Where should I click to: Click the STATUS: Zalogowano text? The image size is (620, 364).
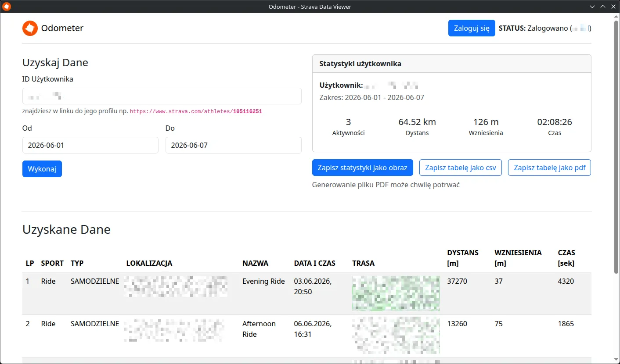click(x=545, y=28)
